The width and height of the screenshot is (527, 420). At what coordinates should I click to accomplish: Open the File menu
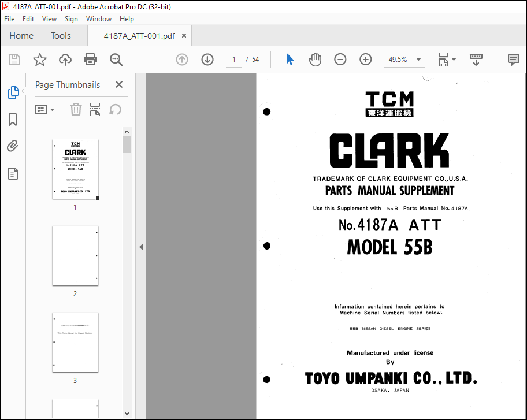9,19
